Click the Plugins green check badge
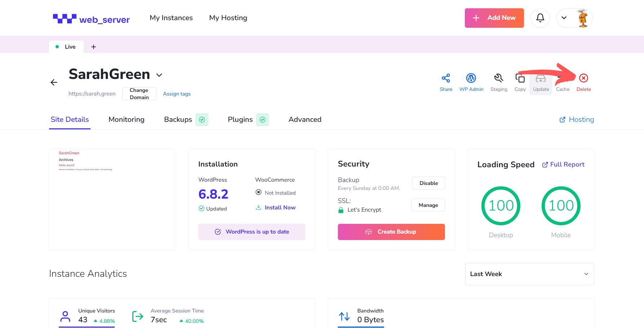 [263, 120]
